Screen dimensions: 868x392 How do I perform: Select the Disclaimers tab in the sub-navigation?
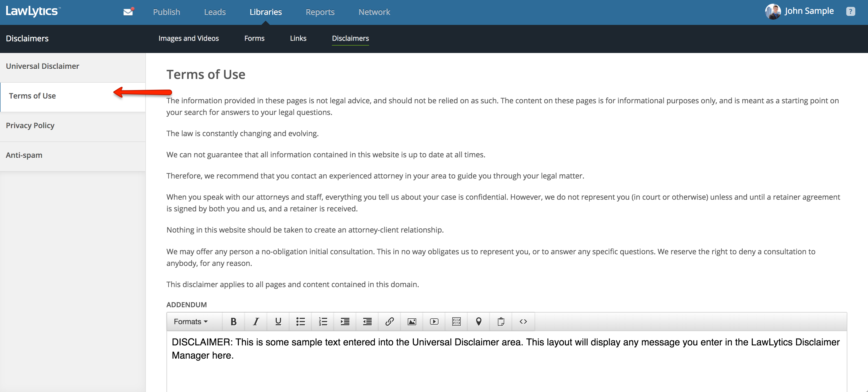click(x=350, y=38)
